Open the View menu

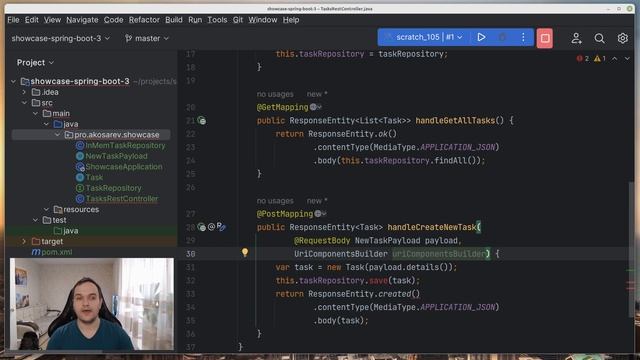(x=52, y=20)
